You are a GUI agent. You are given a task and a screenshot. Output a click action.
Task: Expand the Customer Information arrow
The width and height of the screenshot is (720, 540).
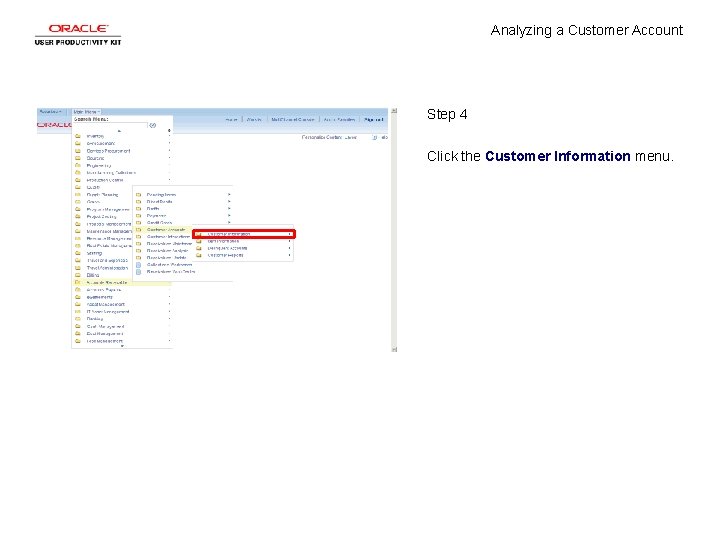pyautogui.click(x=289, y=234)
